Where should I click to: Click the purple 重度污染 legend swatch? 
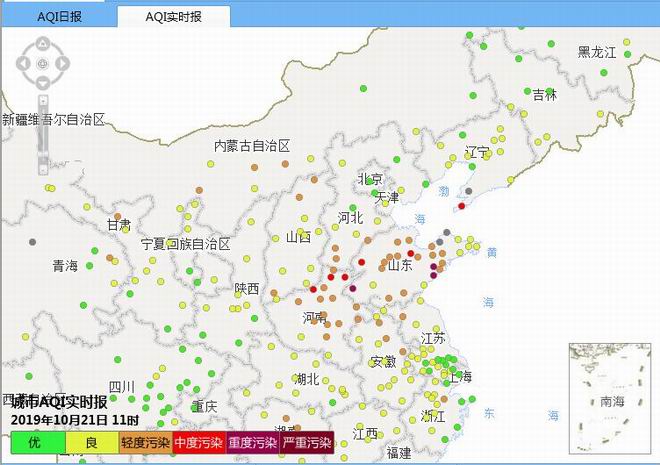tap(252, 442)
